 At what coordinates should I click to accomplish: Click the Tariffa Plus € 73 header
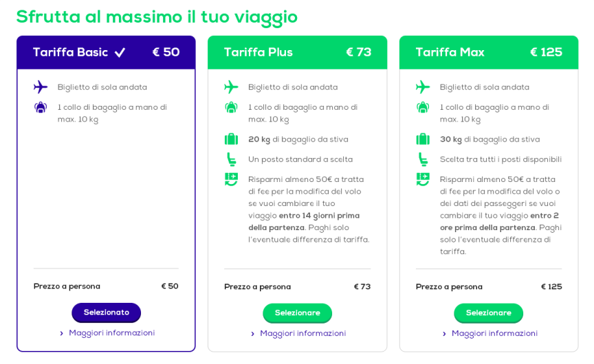click(x=297, y=52)
